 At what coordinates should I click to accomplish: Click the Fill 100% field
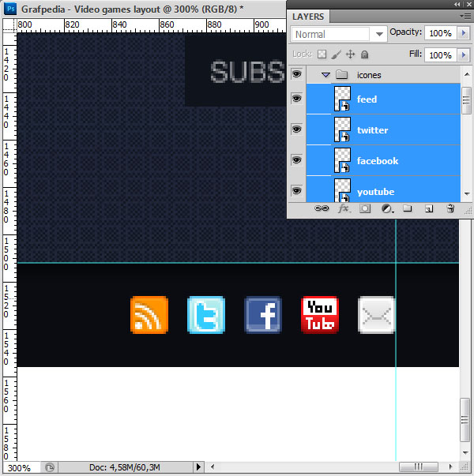[x=441, y=55]
